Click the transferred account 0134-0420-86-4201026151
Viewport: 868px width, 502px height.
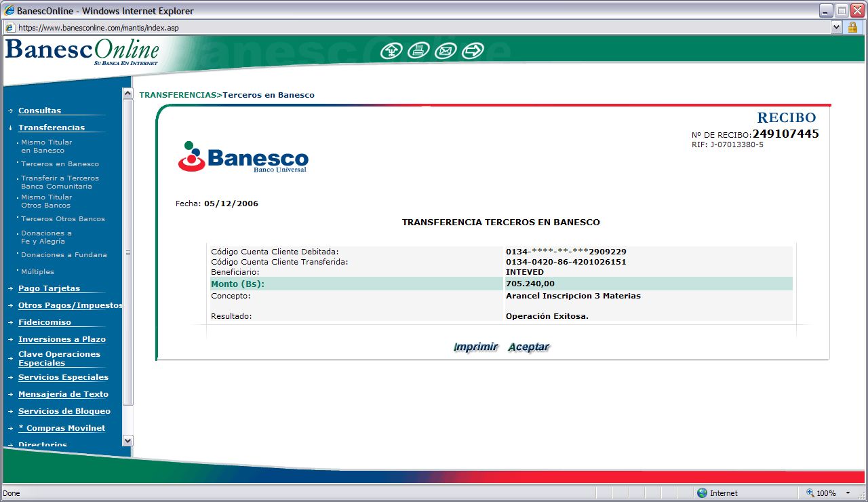[x=566, y=262]
